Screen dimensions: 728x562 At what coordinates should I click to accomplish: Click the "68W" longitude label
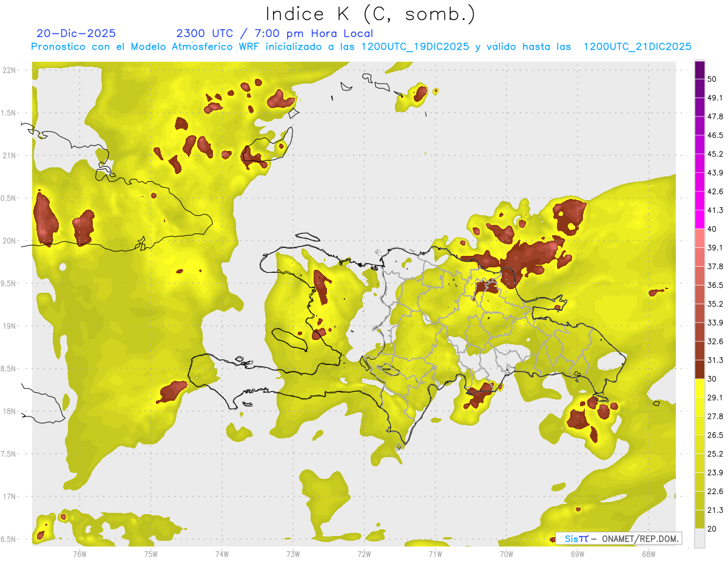point(648,554)
